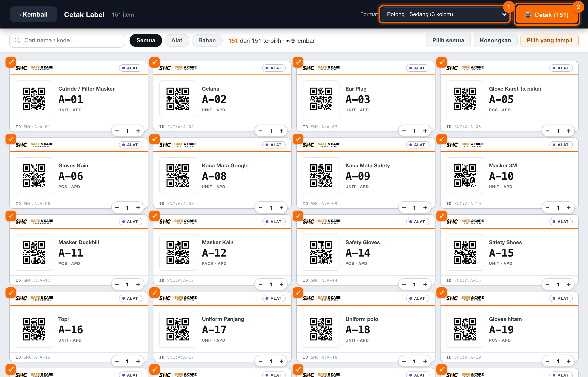Viewport: 588px width, 377px height.
Task: Click the ALAT badge on Masker Kain card
Action: coord(274,222)
